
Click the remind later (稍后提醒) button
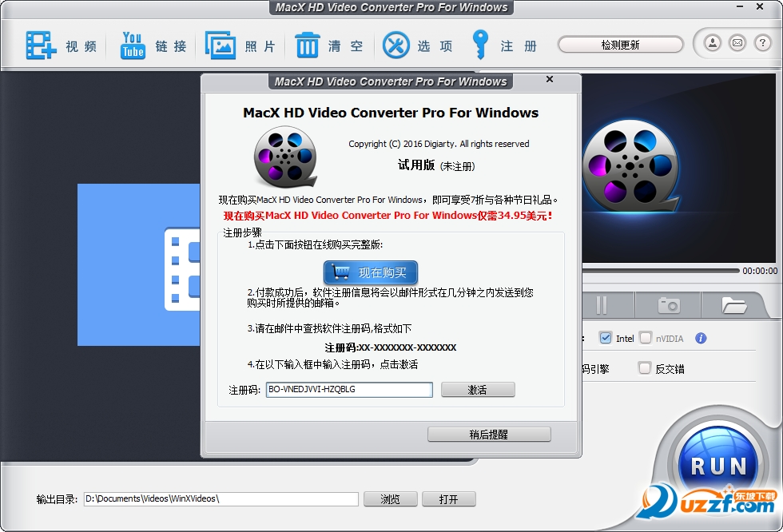(x=489, y=435)
